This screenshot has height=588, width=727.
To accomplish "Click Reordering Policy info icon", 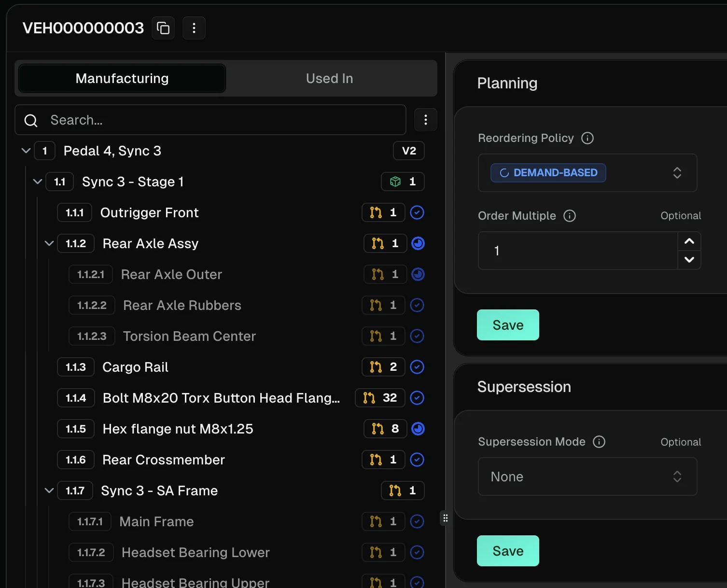I will click(x=587, y=138).
